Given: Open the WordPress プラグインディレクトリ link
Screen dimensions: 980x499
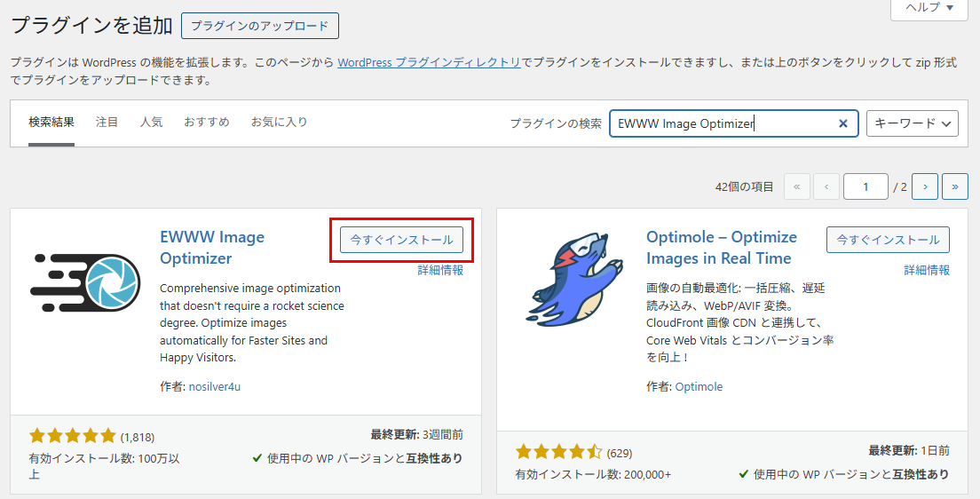Looking at the screenshot, I should 429,62.
